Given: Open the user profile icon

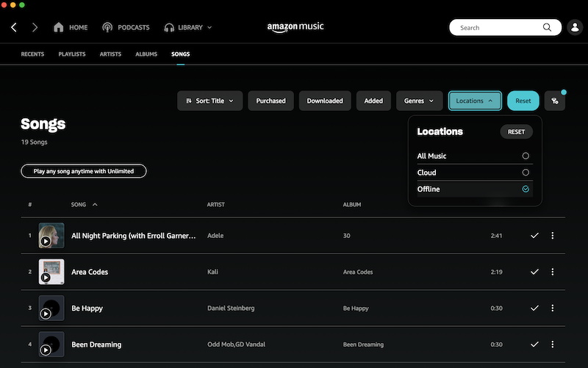Looking at the screenshot, I should click(575, 28).
